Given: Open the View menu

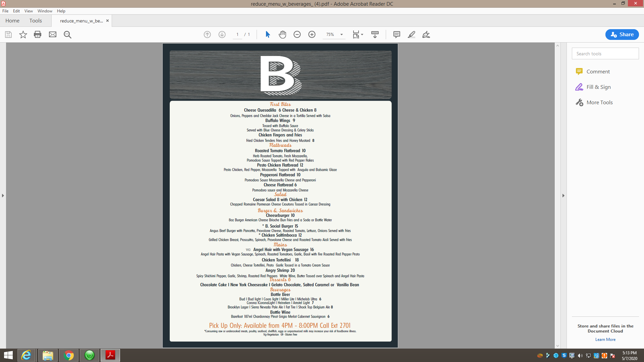Looking at the screenshot, I should point(29,11).
